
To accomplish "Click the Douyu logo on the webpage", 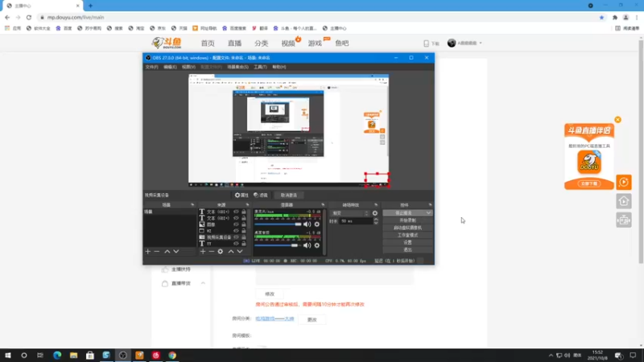I will pos(167,43).
